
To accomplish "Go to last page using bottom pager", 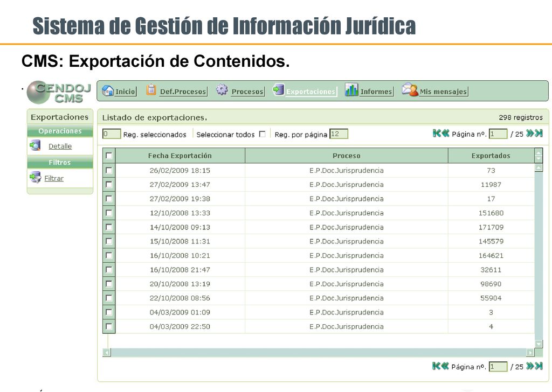I will pos(539,366).
